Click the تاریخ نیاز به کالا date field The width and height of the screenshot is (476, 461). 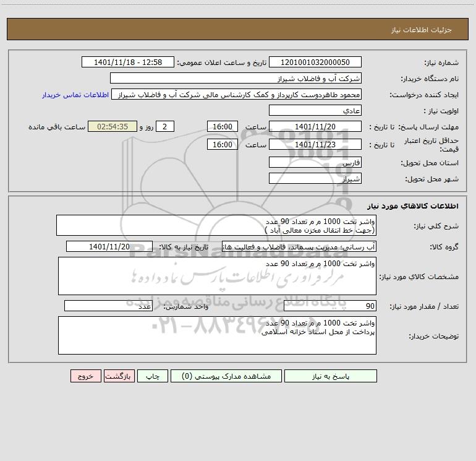(109, 246)
